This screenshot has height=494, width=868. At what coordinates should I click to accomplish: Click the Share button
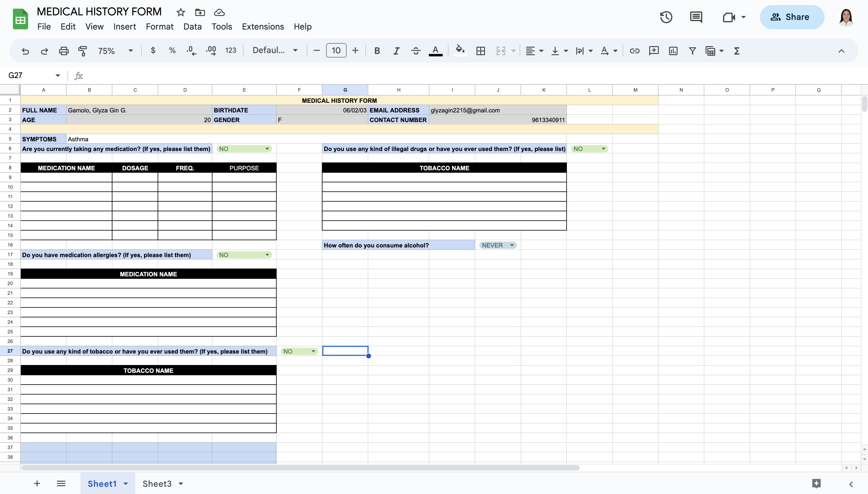click(x=792, y=17)
